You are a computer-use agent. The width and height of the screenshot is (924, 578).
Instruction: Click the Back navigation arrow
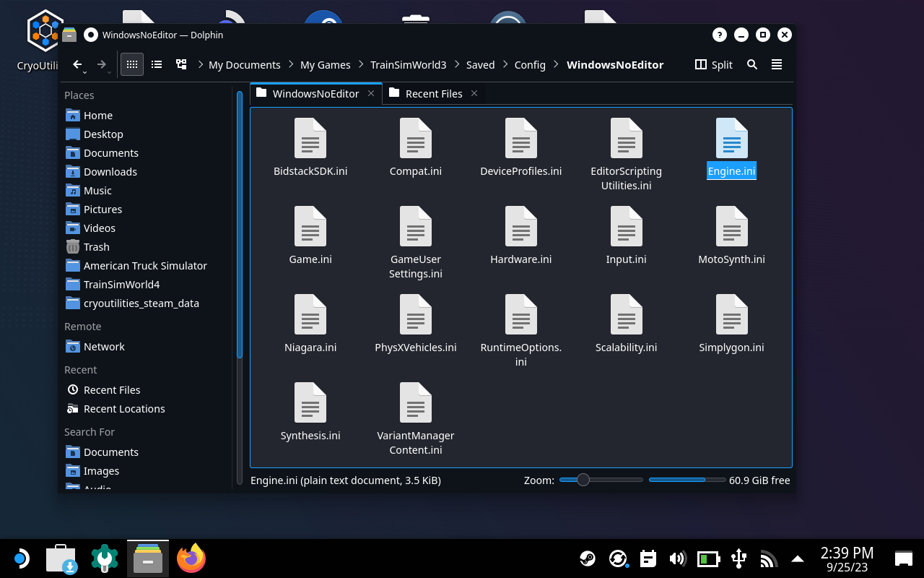[77, 64]
